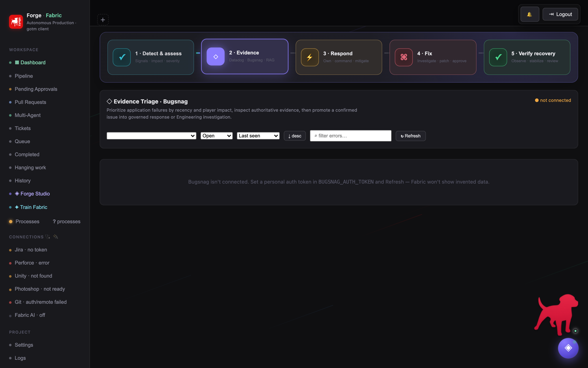The height and width of the screenshot is (368, 588).
Task: Click the plug icon beside Connections
Action: tap(56, 237)
